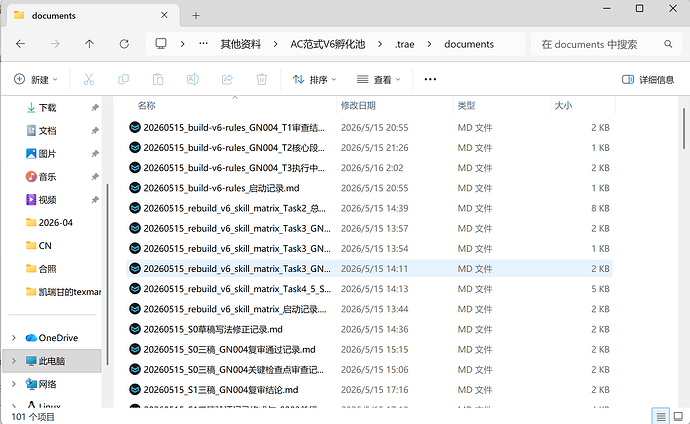690x424 pixels.
Task: Click the search magnifier icon
Action: click(x=668, y=44)
